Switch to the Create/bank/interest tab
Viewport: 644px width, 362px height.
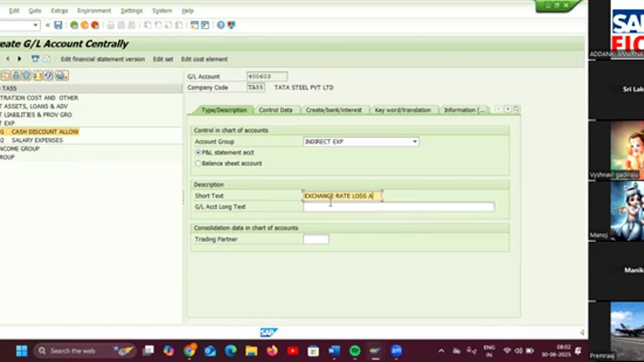(334, 110)
